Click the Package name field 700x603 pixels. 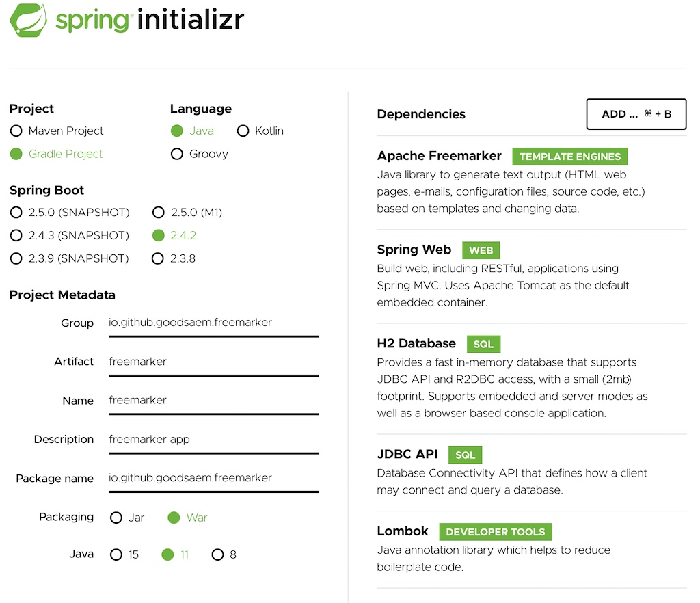[x=214, y=479]
